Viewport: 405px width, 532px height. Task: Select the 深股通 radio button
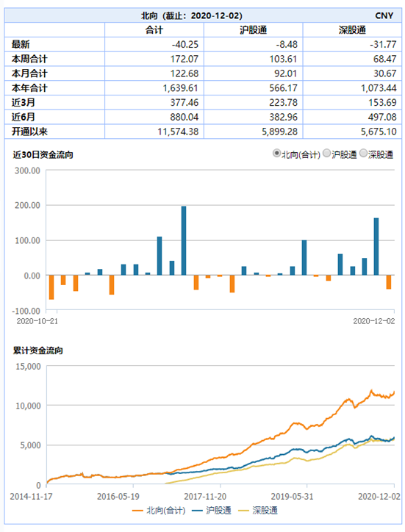pos(363,154)
